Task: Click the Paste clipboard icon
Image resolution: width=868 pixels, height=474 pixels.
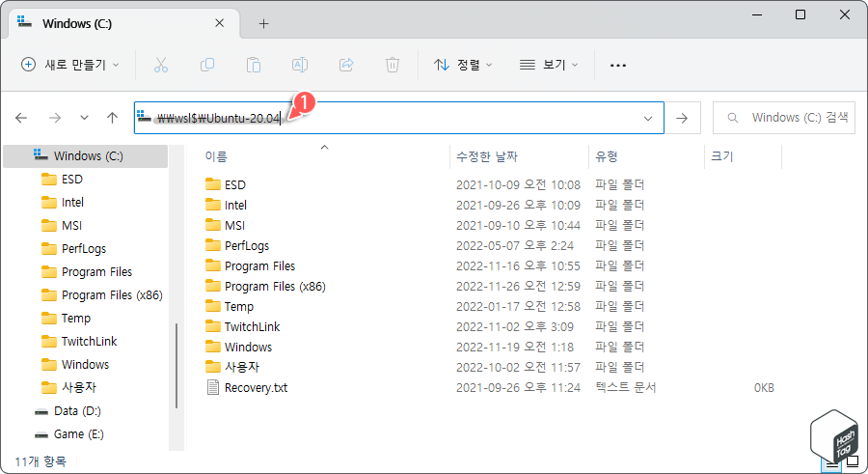Action: tap(254, 65)
